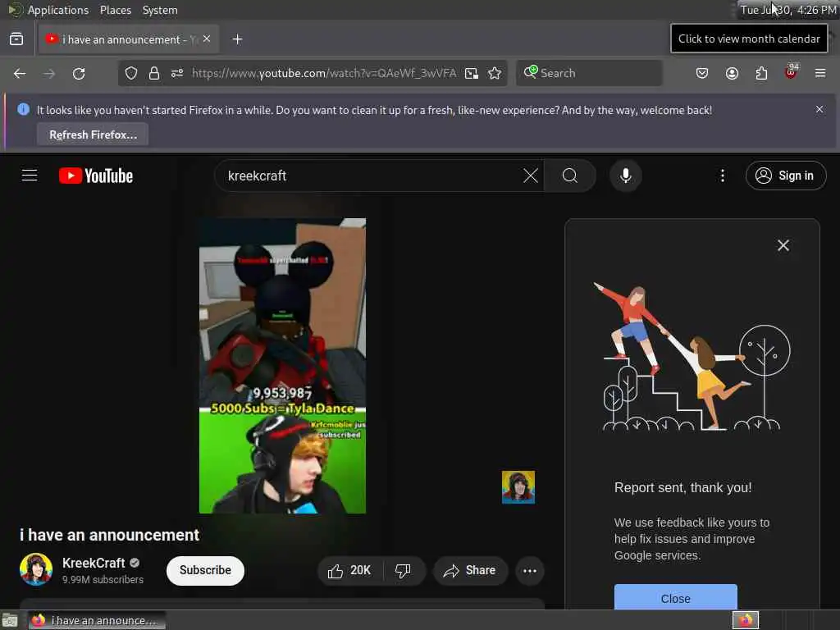The width and height of the screenshot is (840, 630).
Task: Go back to the previous page
Action: 20,73
